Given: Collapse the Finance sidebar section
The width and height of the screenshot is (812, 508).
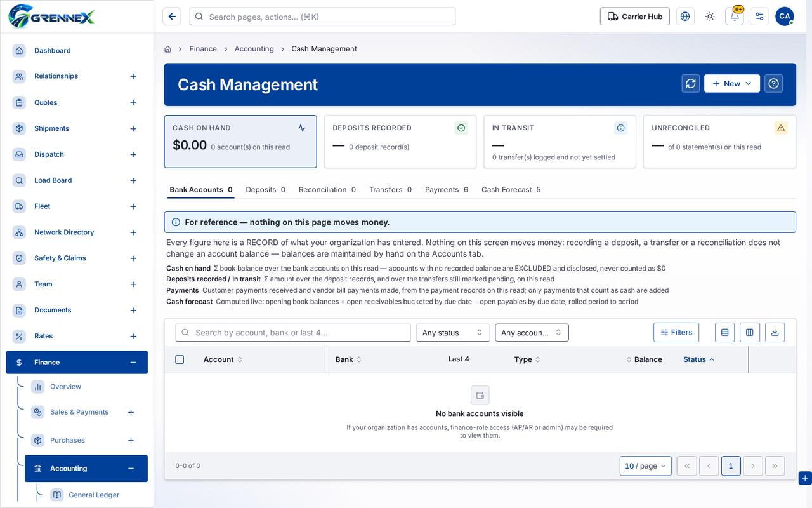Looking at the screenshot, I should point(133,363).
